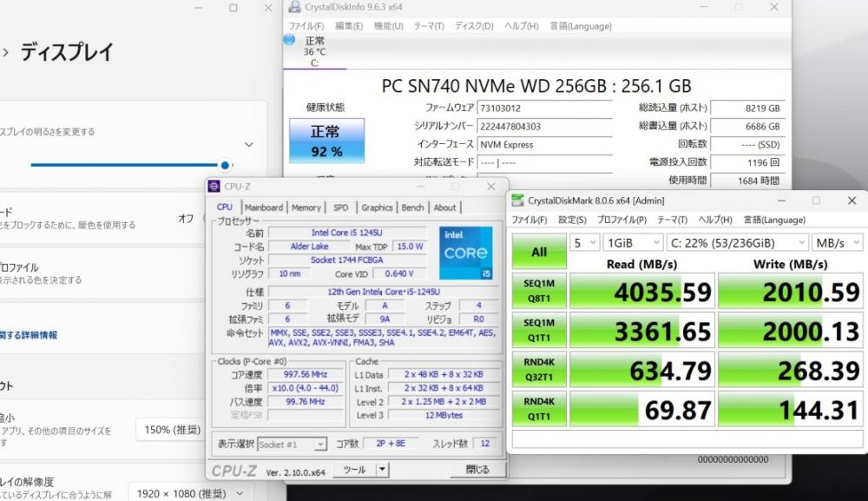Switch to the Memory tab in CPU-Z

pyautogui.click(x=306, y=208)
